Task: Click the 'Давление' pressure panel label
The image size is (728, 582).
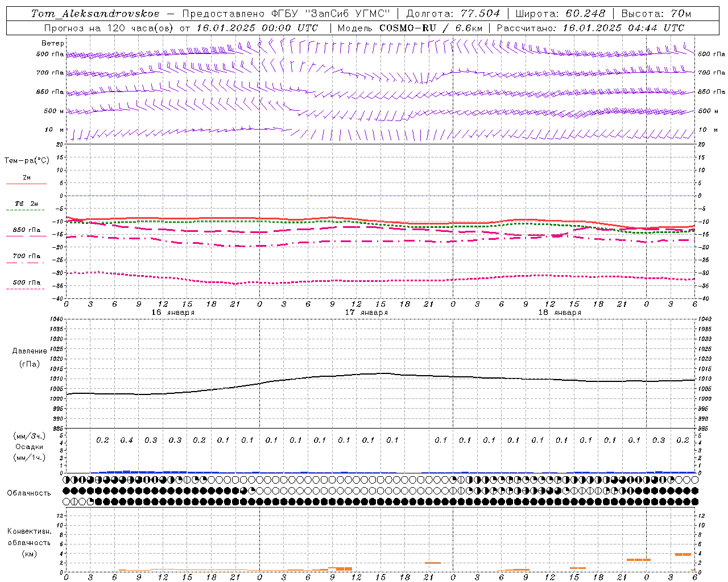Action: (x=30, y=351)
